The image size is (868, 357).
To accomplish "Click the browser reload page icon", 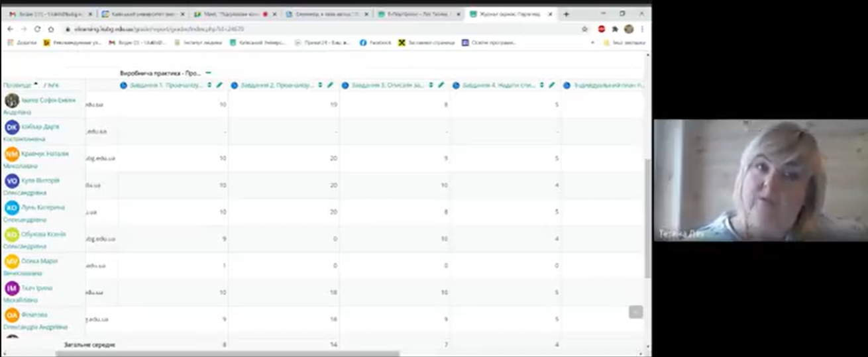I will (x=37, y=29).
